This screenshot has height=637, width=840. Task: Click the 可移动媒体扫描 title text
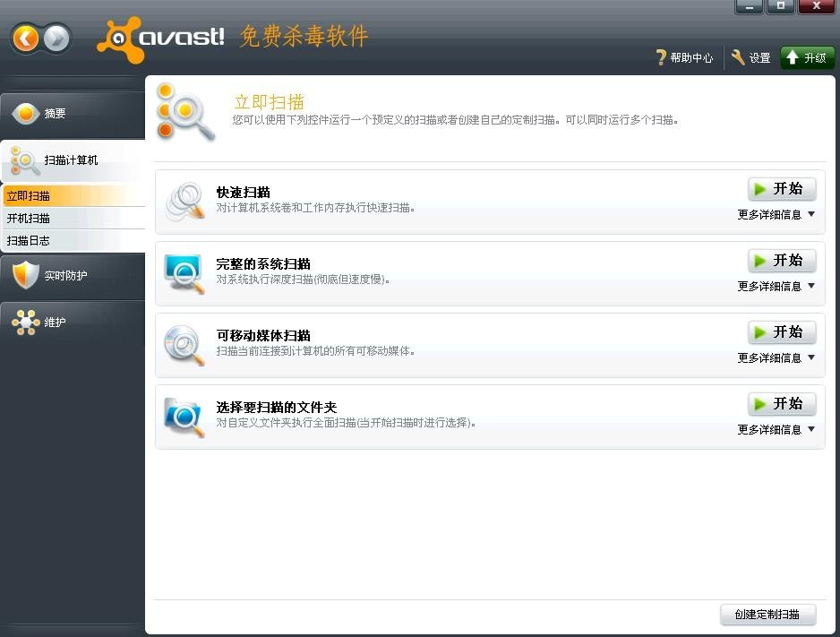pos(263,336)
